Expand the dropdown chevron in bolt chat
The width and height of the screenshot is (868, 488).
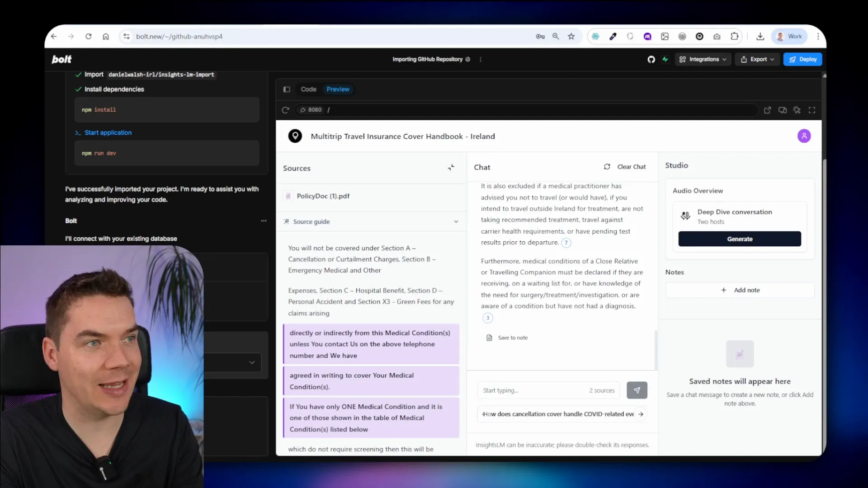(x=252, y=362)
